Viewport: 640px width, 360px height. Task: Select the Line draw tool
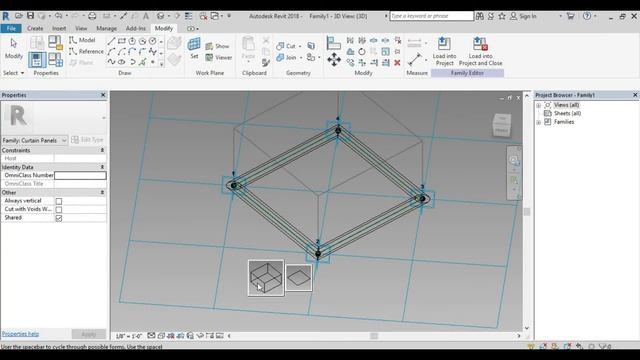click(x=111, y=41)
